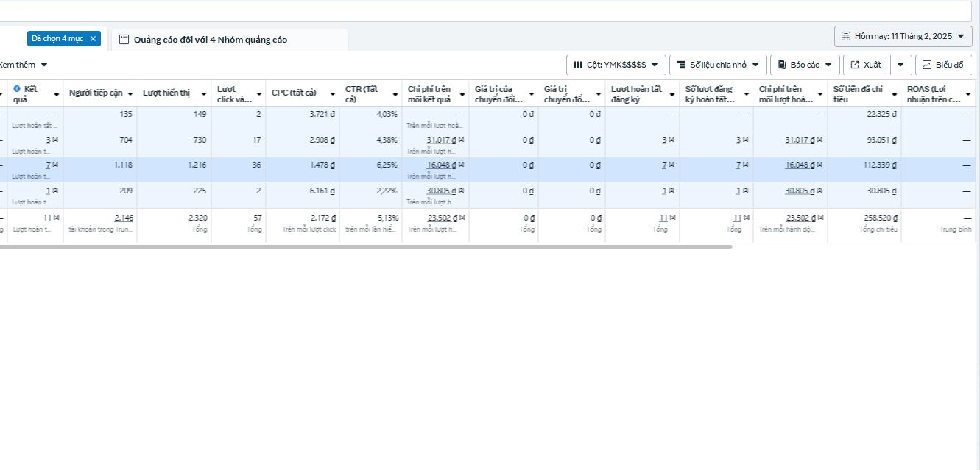The height and width of the screenshot is (470, 980).
Task: Open the 'Báo cáo' reports dropdown
Action: [805, 65]
